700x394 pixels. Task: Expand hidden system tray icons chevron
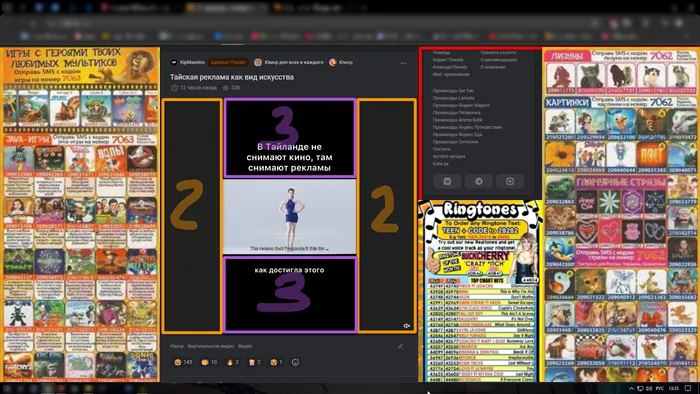[631, 389]
